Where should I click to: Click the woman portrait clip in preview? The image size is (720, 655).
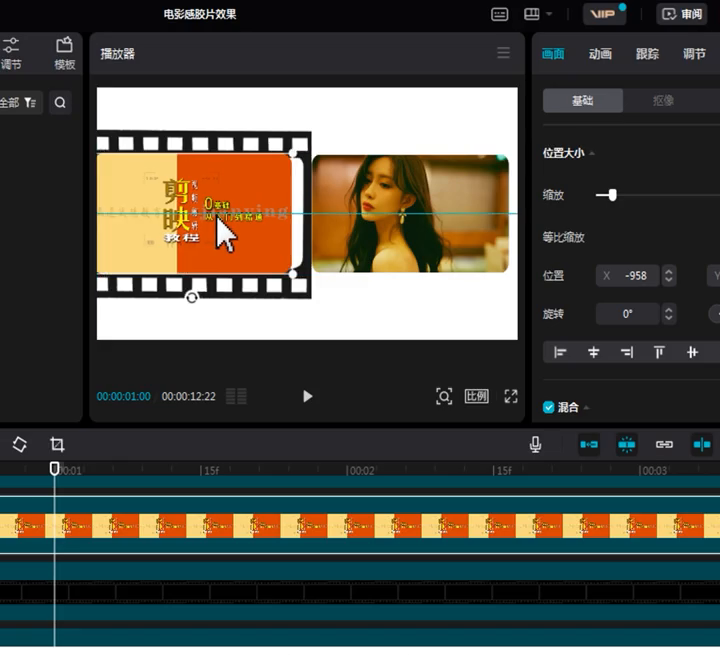(411, 214)
